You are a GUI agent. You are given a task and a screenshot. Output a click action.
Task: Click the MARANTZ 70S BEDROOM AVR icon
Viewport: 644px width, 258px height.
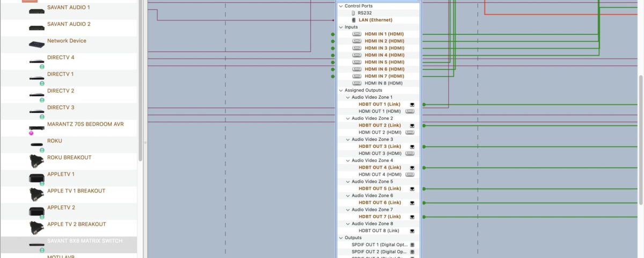click(x=36, y=128)
